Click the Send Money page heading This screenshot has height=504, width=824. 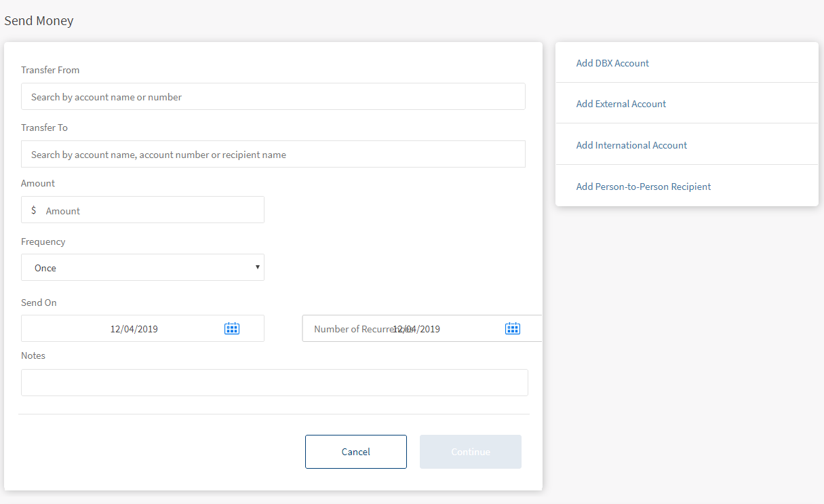pos(39,21)
